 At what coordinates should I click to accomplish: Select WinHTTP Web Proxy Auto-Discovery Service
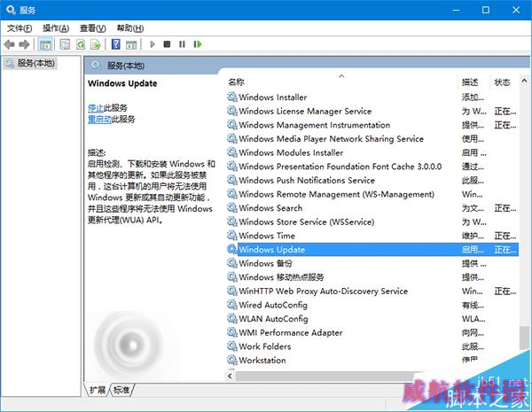pyautogui.click(x=372, y=291)
